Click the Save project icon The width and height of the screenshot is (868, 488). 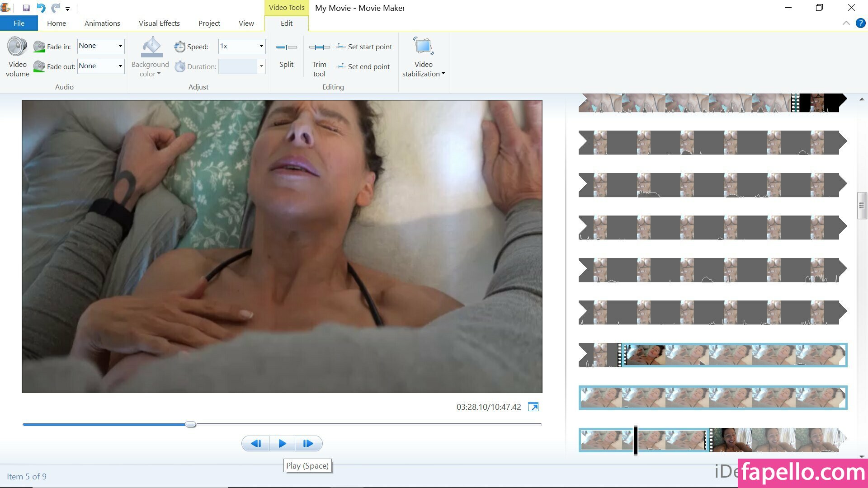click(x=26, y=8)
